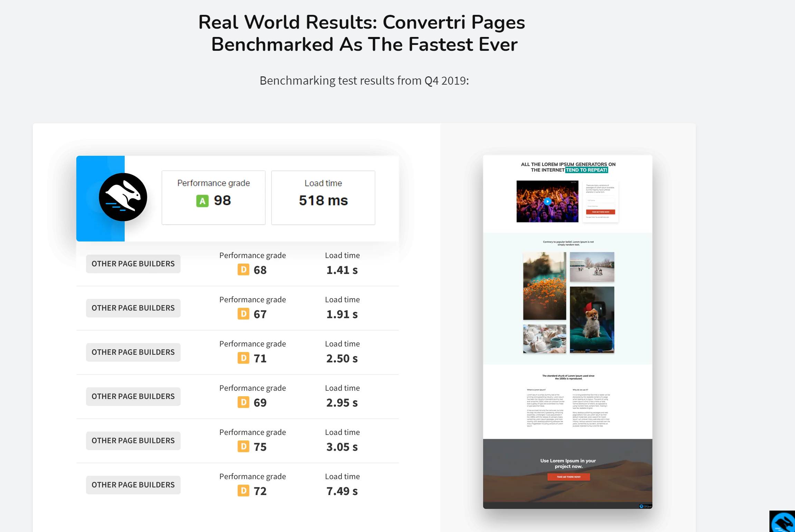The height and width of the screenshot is (532, 795).
Task: Click the D badge next to 71
Action: pyautogui.click(x=243, y=358)
